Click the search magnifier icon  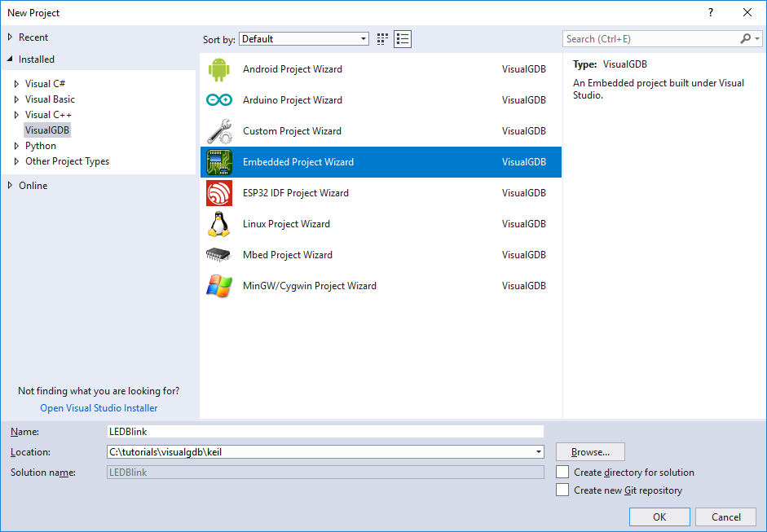click(x=746, y=38)
